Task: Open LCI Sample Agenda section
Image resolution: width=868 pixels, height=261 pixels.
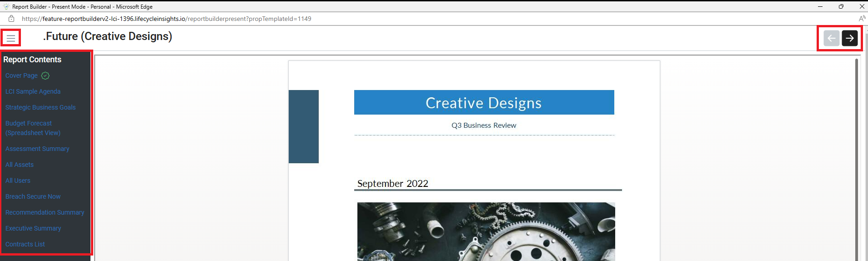Action: click(33, 91)
